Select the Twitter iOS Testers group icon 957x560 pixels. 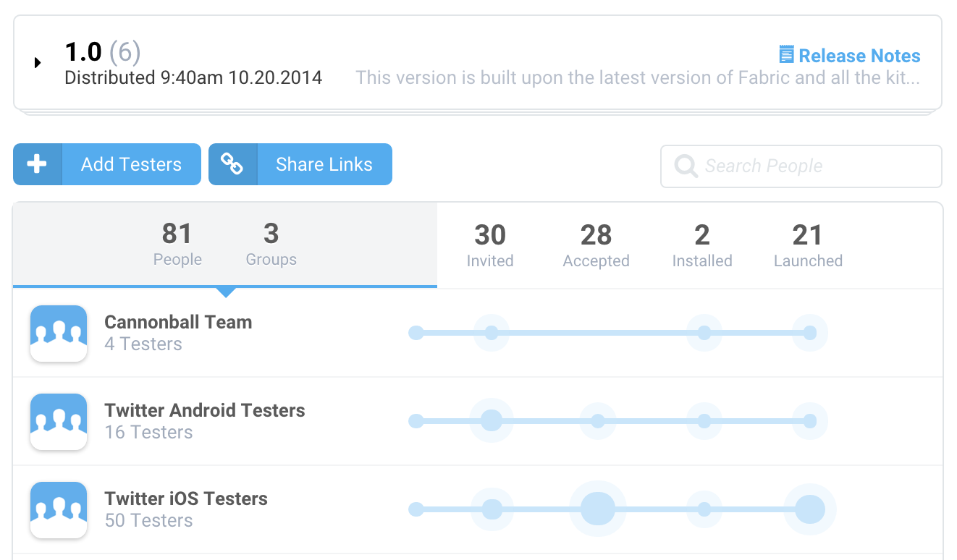click(x=59, y=509)
